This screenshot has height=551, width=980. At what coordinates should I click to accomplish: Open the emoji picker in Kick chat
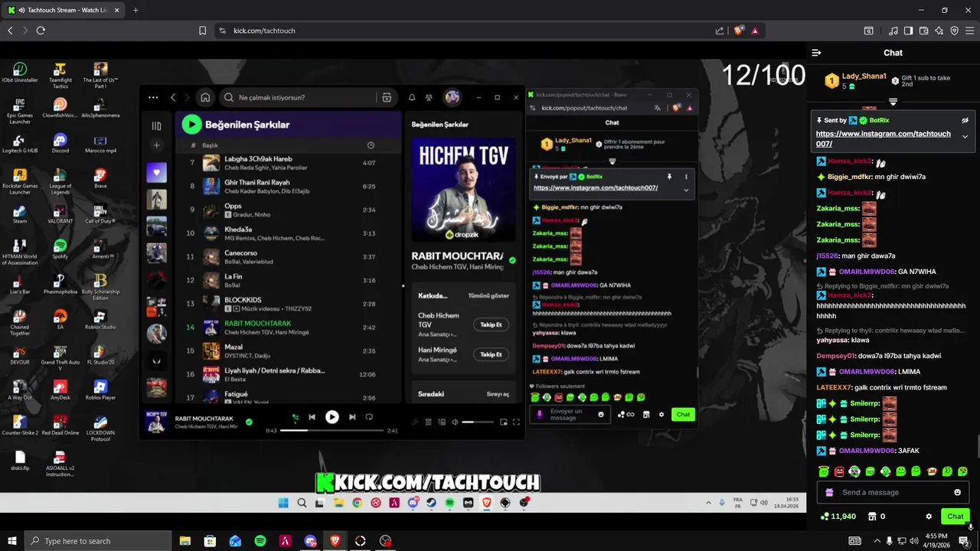957,492
